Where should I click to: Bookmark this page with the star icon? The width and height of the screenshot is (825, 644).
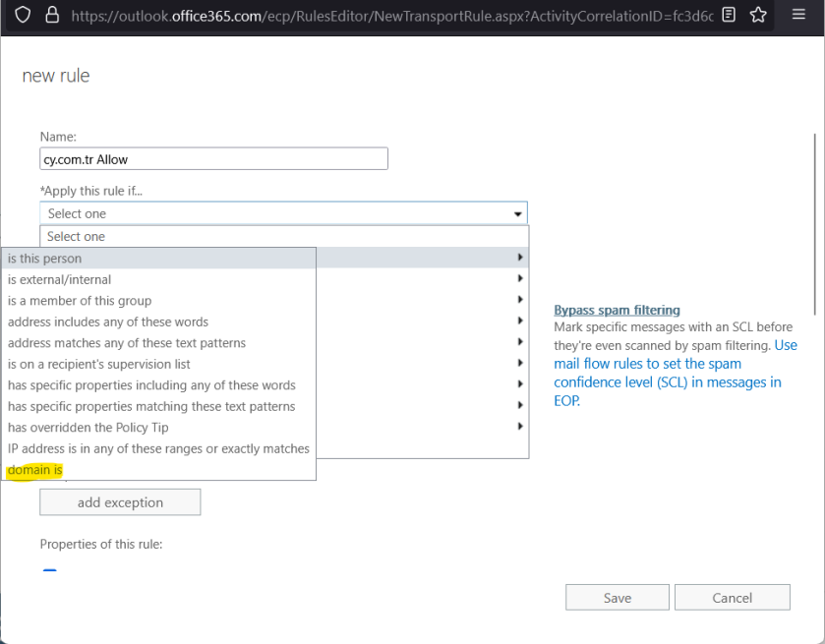[758, 16]
